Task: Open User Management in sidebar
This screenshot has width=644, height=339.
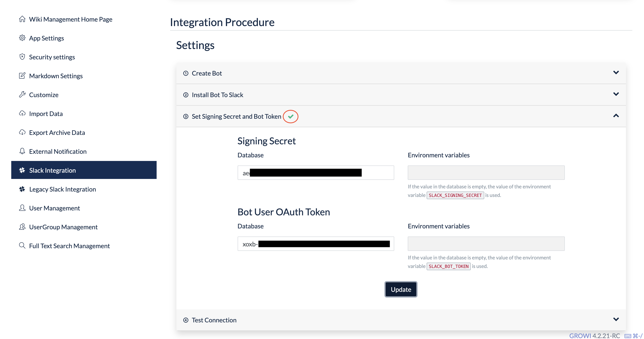Action: [x=54, y=208]
